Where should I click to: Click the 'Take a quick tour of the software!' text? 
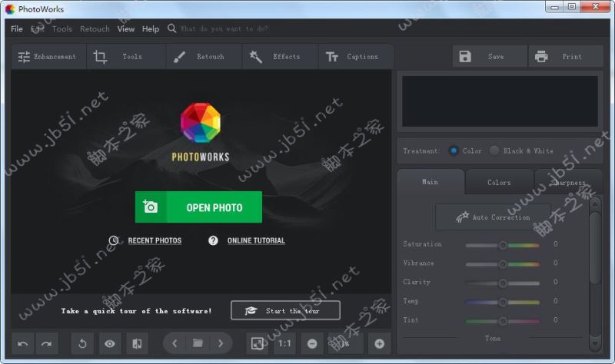[x=136, y=311]
